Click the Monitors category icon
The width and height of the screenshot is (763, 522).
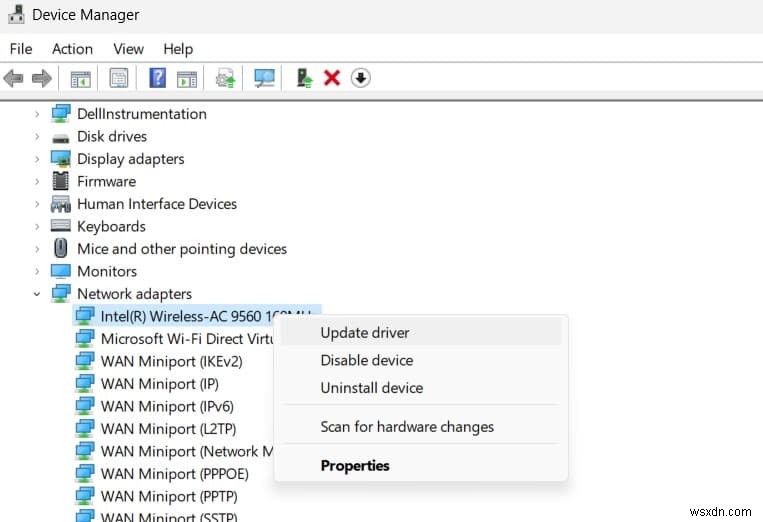[x=61, y=271]
